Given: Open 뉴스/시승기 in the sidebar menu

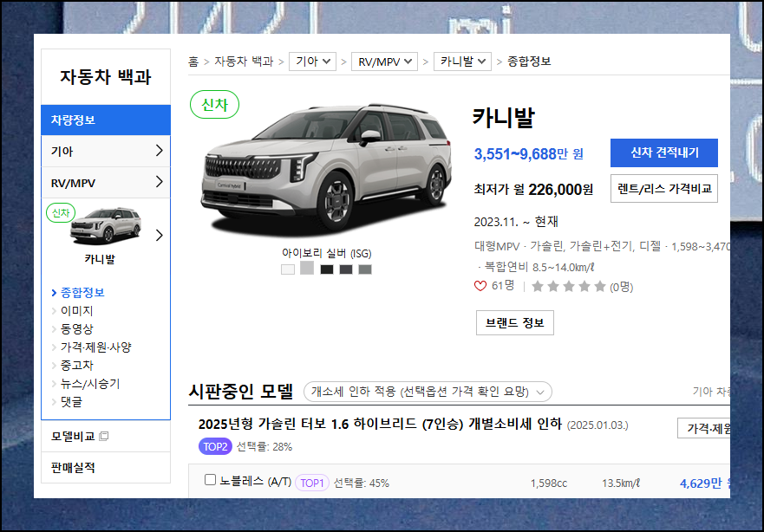Looking at the screenshot, I should click(90, 384).
